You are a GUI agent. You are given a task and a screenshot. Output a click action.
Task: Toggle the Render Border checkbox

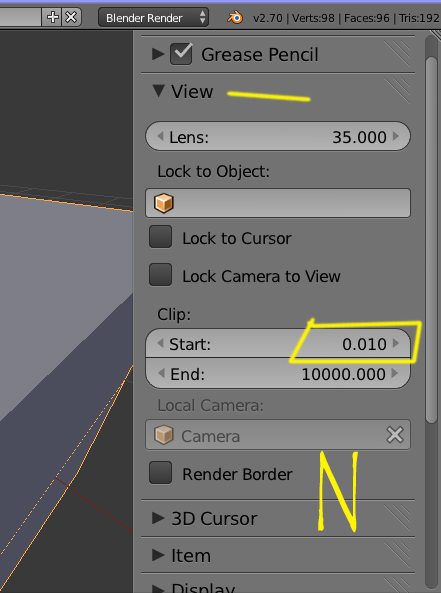click(x=160, y=472)
